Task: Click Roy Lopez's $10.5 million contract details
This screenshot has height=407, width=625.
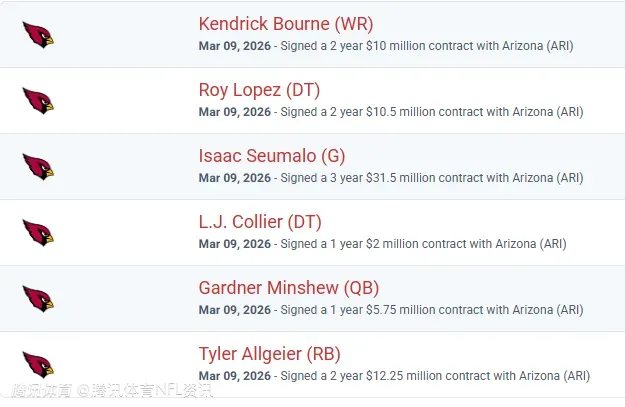Action: point(432,112)
